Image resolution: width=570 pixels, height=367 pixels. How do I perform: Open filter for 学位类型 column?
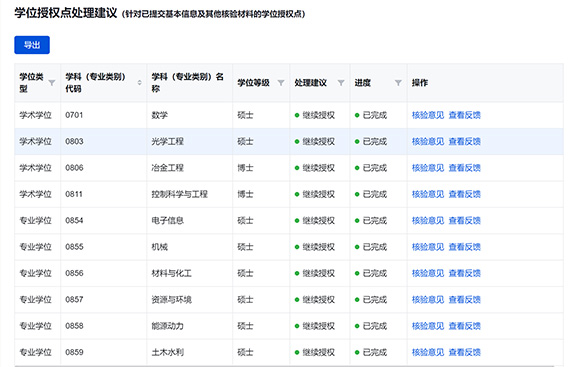click(52, 83)
